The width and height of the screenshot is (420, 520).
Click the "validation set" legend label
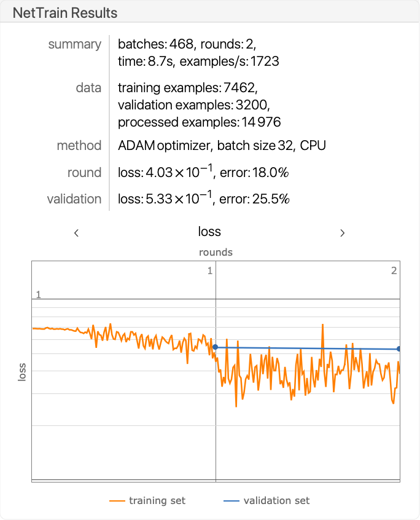point(276,501)
